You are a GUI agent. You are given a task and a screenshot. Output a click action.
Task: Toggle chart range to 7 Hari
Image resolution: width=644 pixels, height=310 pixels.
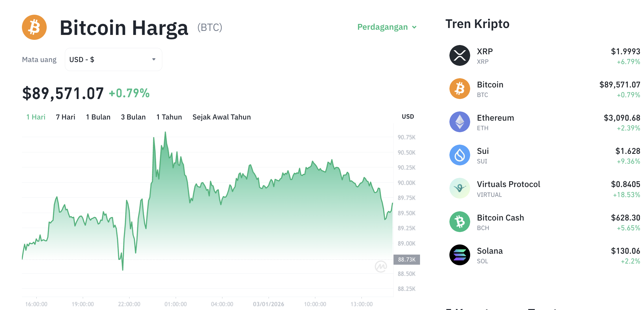click(65, 117)
